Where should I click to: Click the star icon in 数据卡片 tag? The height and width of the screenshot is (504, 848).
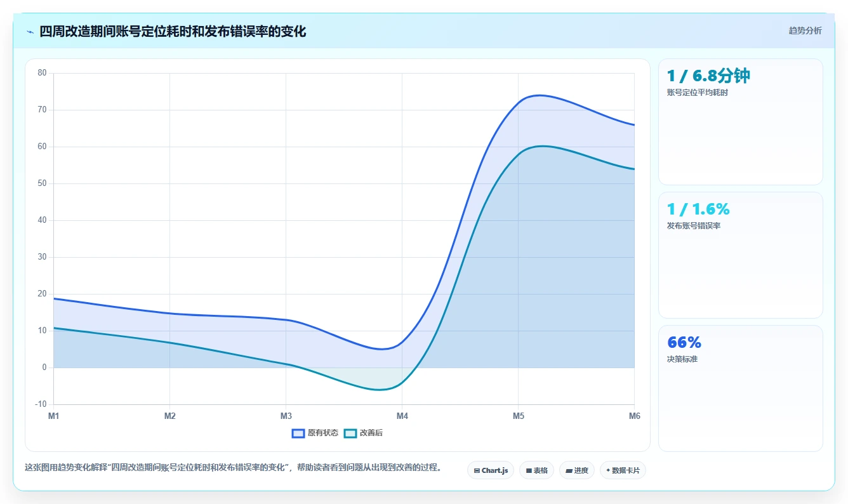(x=608, y=470)
